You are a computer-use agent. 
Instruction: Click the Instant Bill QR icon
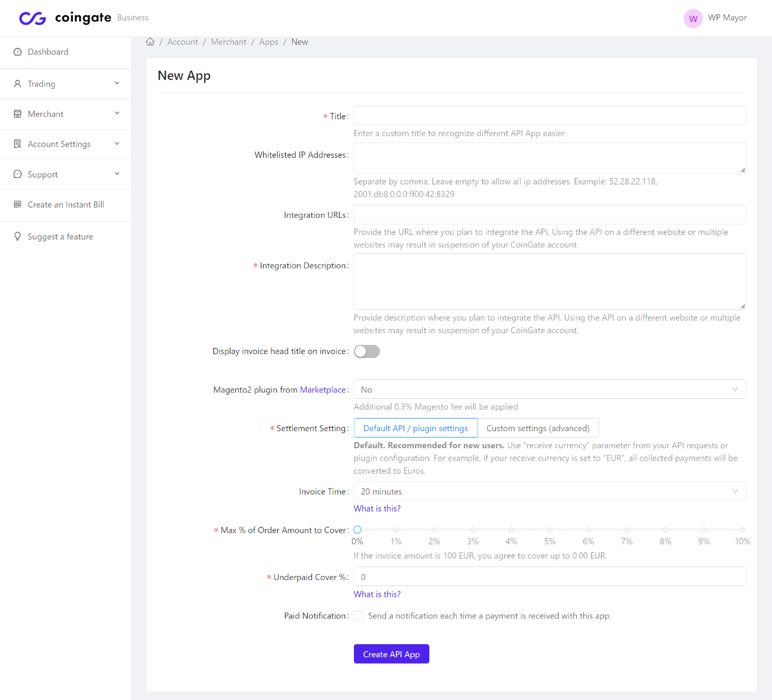point(18,205)
